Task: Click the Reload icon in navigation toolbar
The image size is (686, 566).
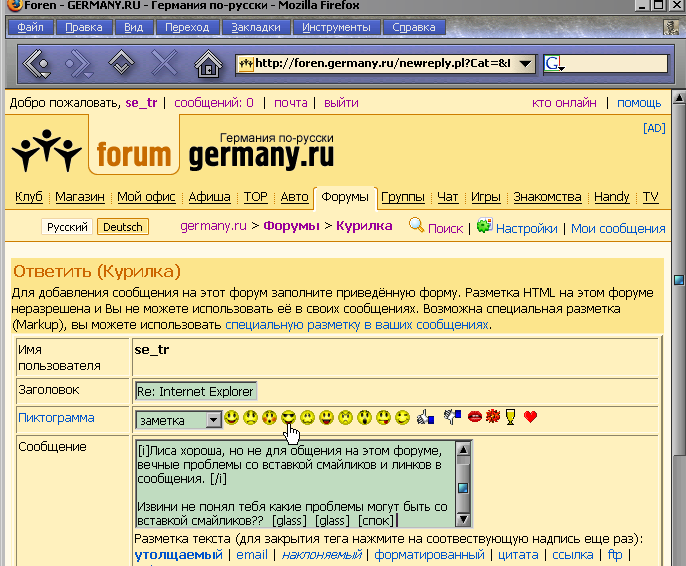Action: [121, 64]
